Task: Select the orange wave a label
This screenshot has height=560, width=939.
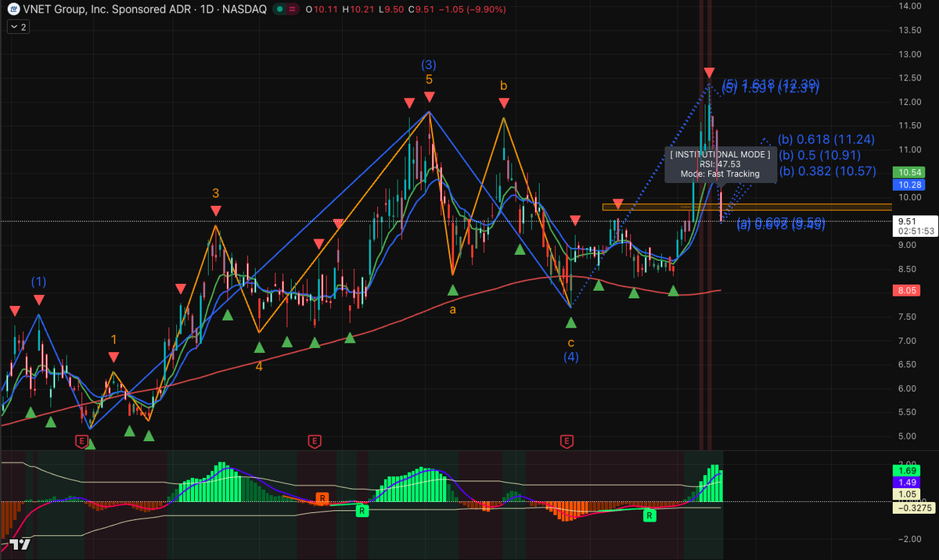Action: pos(452,310)
